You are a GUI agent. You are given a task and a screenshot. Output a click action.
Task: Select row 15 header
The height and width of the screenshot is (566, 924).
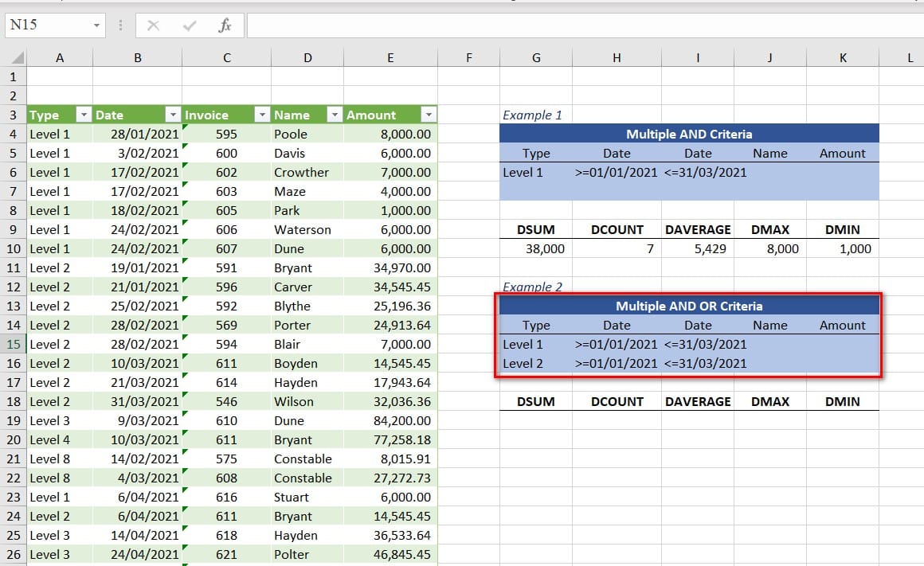[x=12, y=344]
